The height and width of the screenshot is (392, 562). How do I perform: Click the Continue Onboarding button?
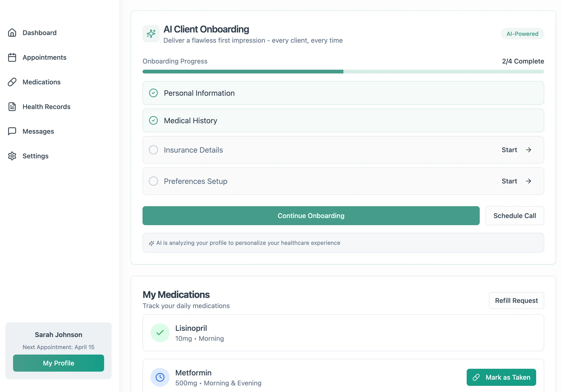click(311, 216)
